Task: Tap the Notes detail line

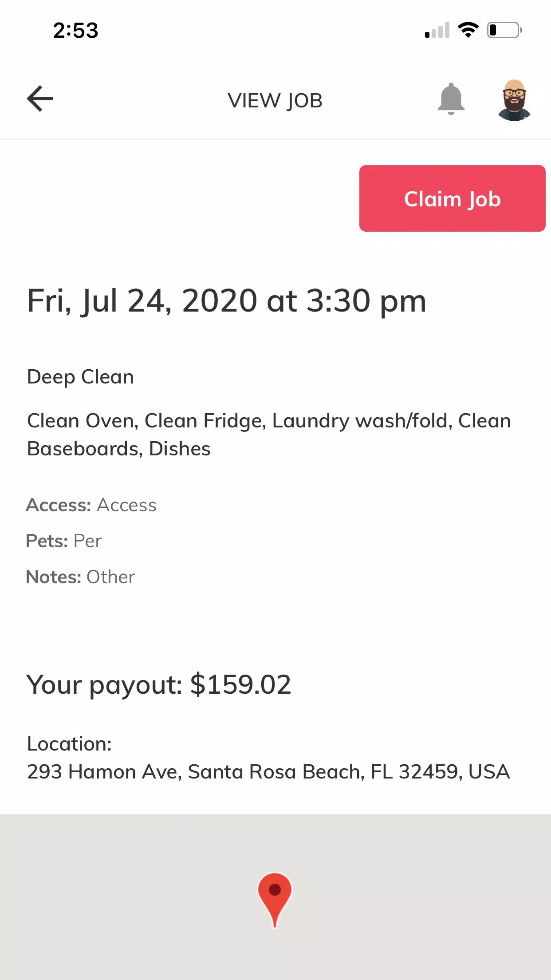Action: 80,577
